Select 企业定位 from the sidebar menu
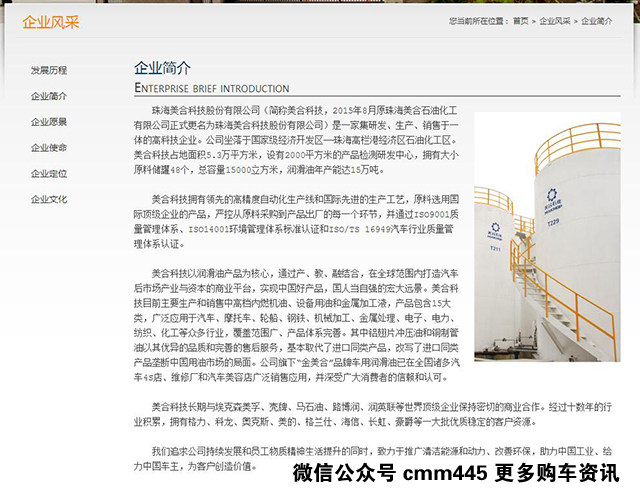640x488 pixels. (x=49, y=173)
